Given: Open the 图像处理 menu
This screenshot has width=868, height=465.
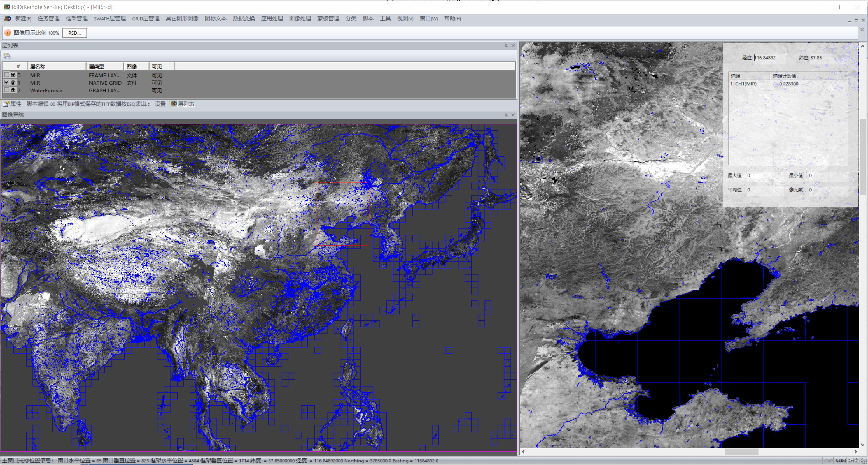Looking at the screenshot, I should [x=300, y=18].
